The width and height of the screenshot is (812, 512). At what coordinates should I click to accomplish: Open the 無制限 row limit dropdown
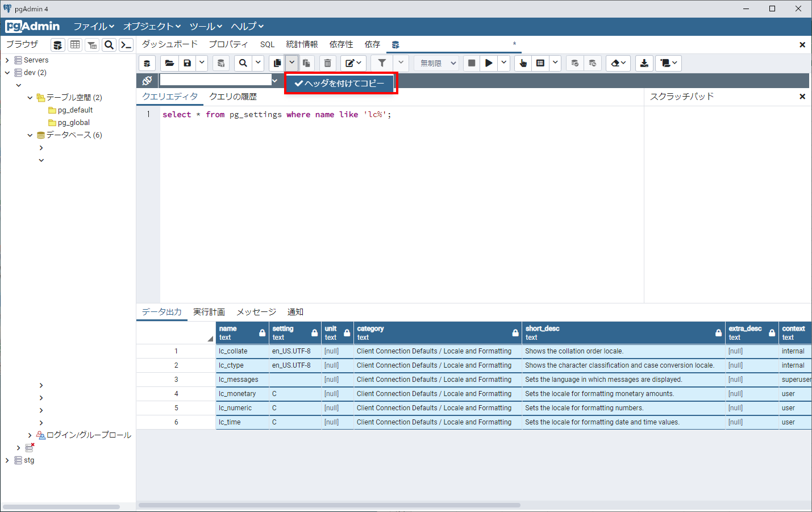tap(438, 63)
